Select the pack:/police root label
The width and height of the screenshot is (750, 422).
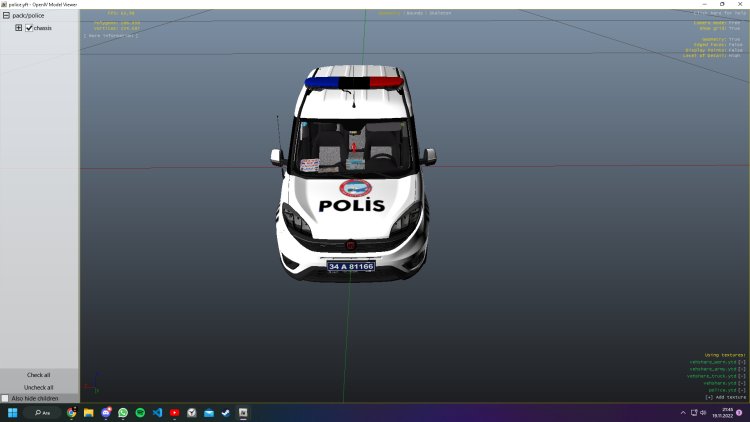[28, 15]
